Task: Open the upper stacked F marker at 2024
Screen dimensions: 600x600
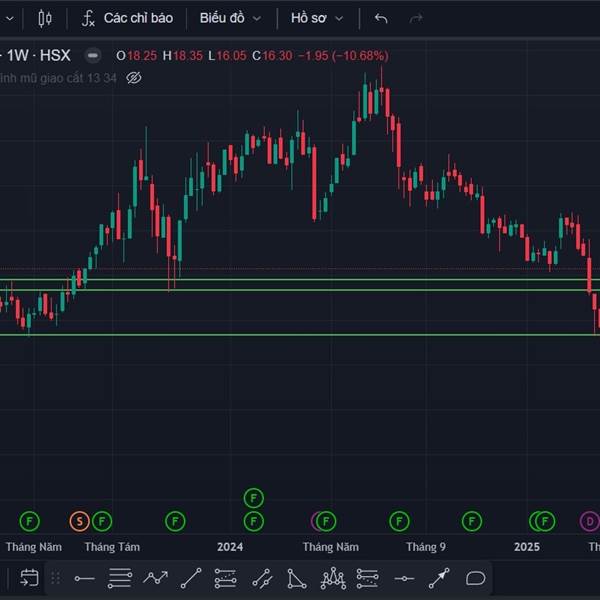Action: point(254,498)
